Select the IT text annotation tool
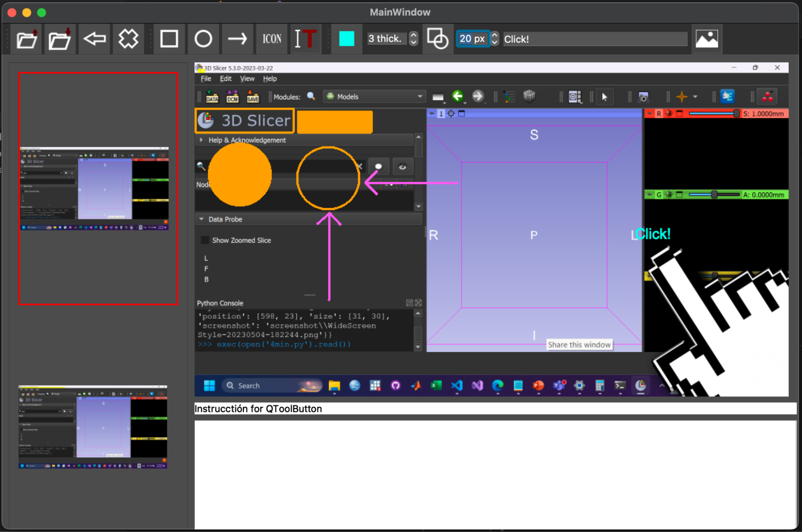 point(306,39)
